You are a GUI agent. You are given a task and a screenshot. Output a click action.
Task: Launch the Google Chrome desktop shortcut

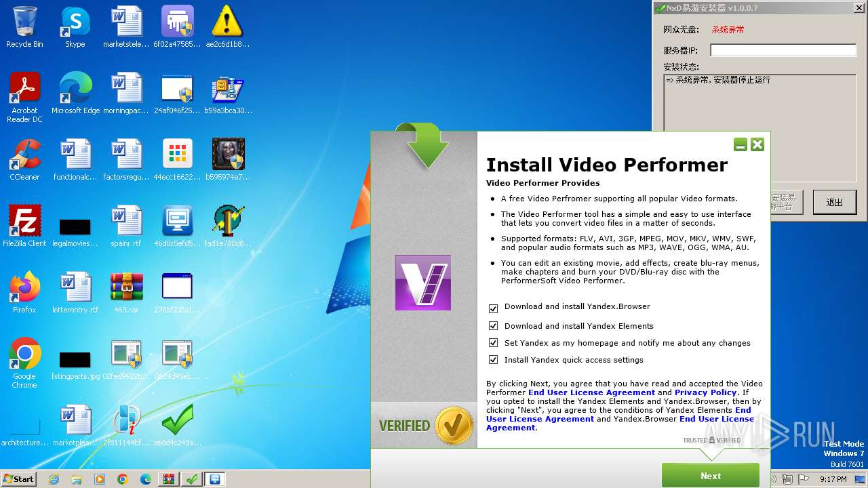click(x=24, y=363)
